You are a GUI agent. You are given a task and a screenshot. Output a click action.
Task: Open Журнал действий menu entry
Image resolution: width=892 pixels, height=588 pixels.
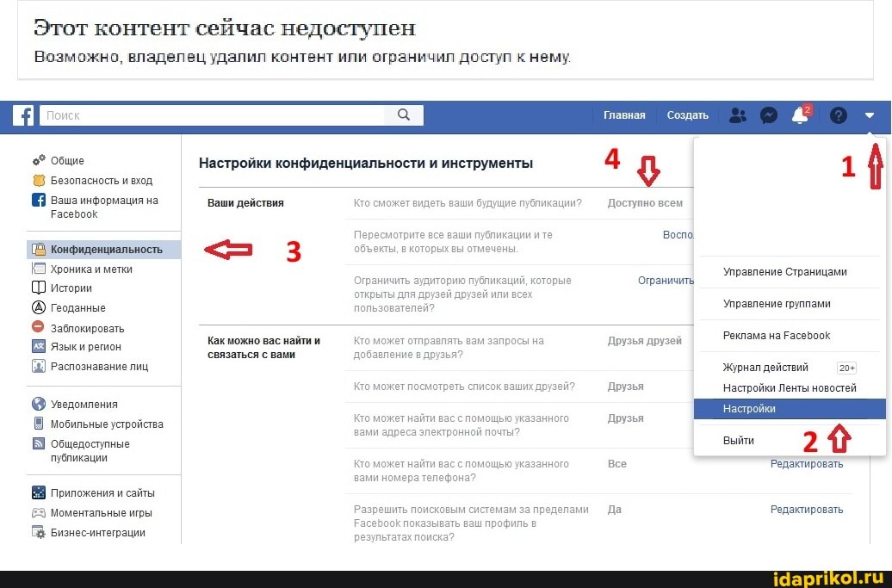click(765, 368)
